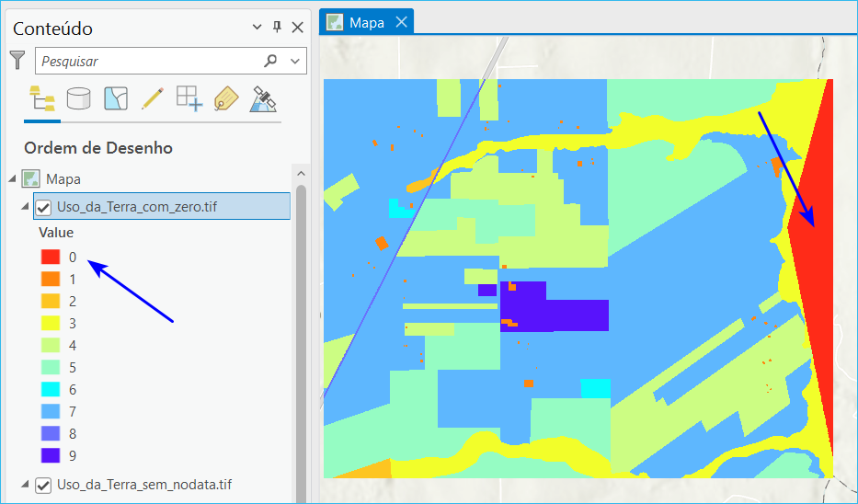The height and width of the screenshot is (504, 858).
Task: Click legend label 1
Action: point(73,280)
